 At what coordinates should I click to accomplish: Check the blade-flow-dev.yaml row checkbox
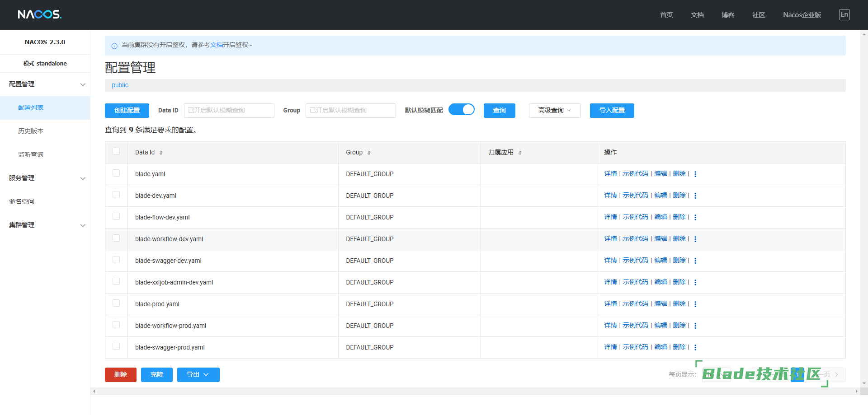click(x=116, y=216)
